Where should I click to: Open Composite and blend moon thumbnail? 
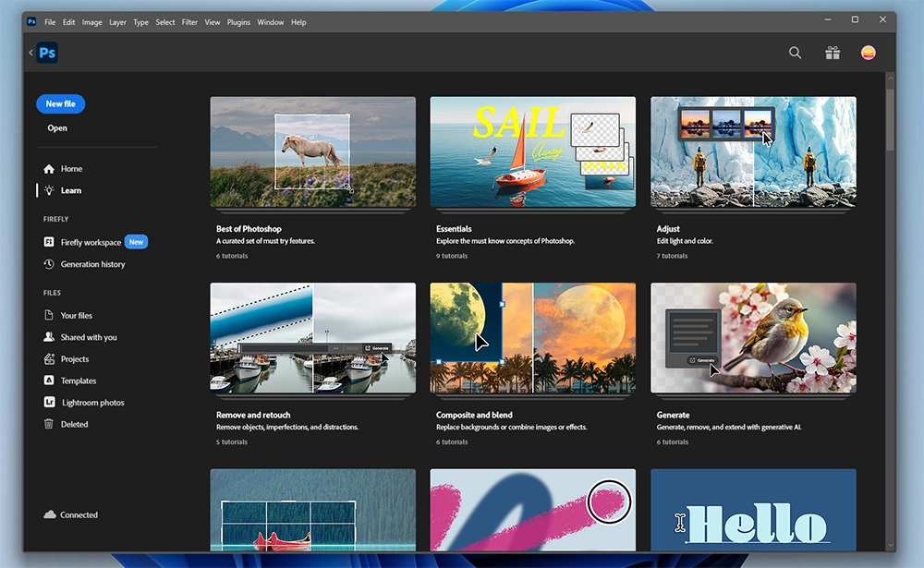[533, 338]
